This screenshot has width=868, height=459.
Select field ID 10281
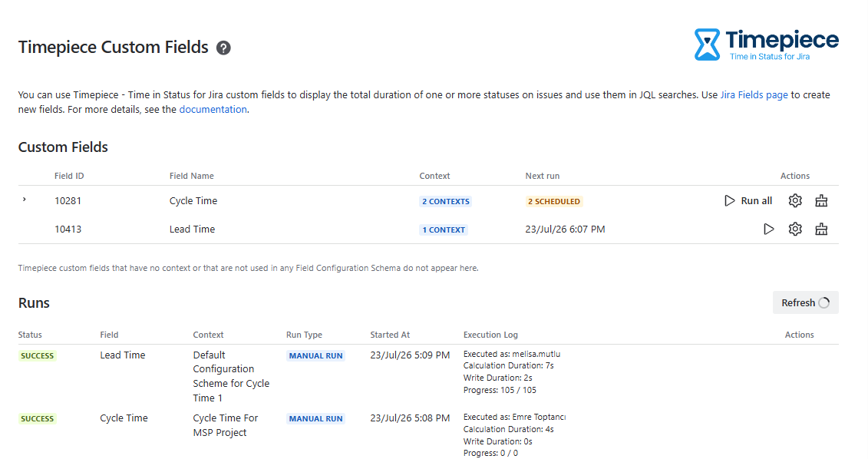coord(68,201)
